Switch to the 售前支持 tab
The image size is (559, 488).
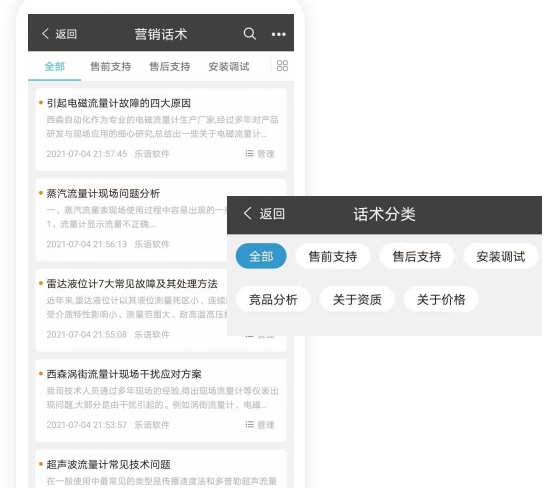[111, 66]
